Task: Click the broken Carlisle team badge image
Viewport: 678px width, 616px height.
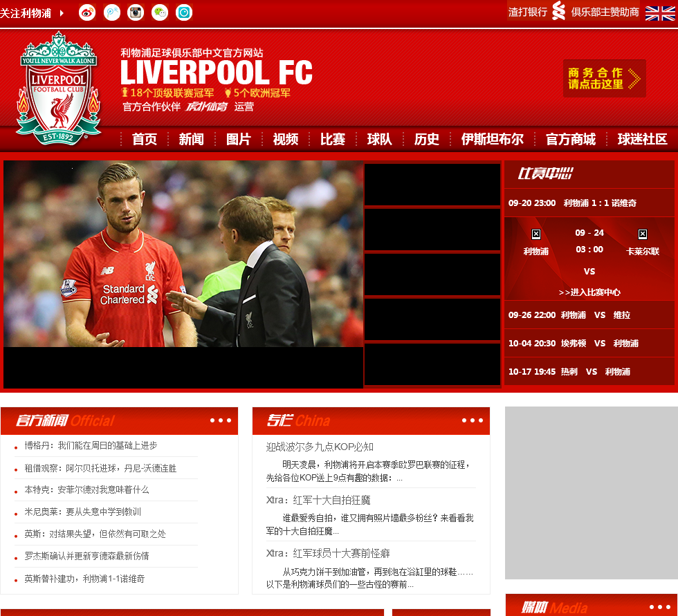Action: point(643,234)
